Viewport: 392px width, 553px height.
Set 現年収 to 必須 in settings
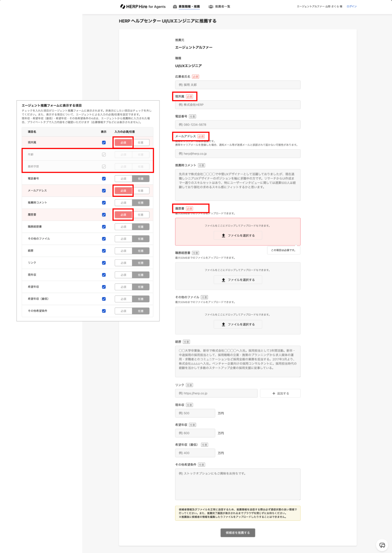point(123,275)
